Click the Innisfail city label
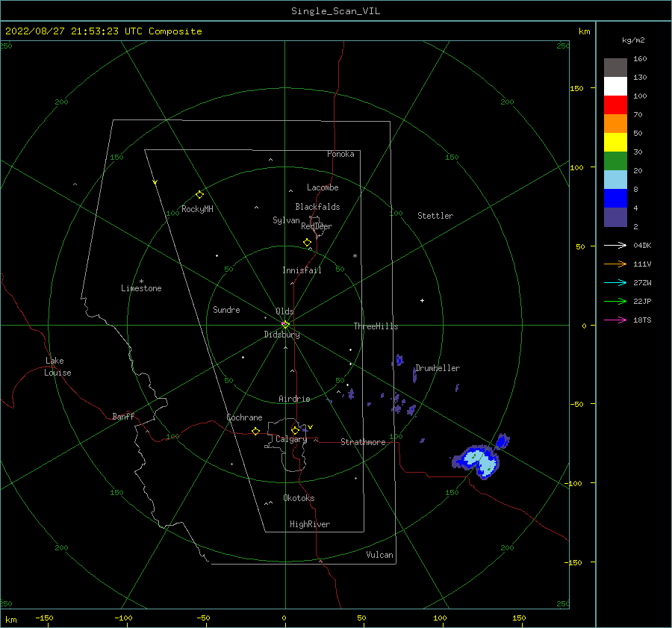Screen dimensions: 672x628 click(x=302, y=270)
